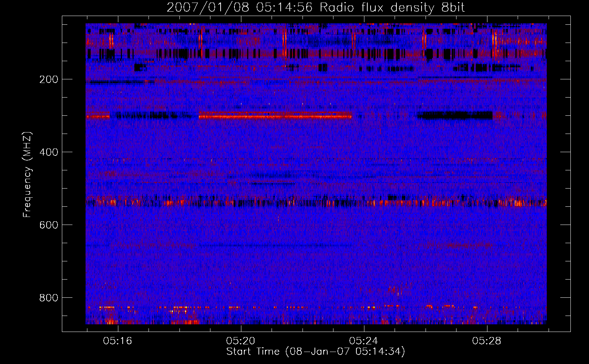Click the 600 frequency tick label
589x364 pixels.
click(x=49, y=225)
